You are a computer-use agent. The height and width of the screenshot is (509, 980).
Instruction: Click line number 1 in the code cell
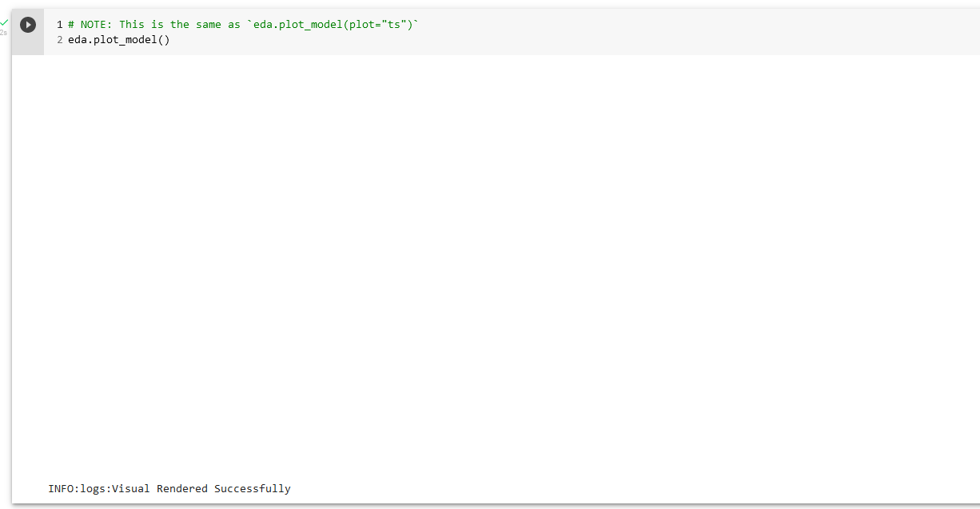click(x=58, y=24)
